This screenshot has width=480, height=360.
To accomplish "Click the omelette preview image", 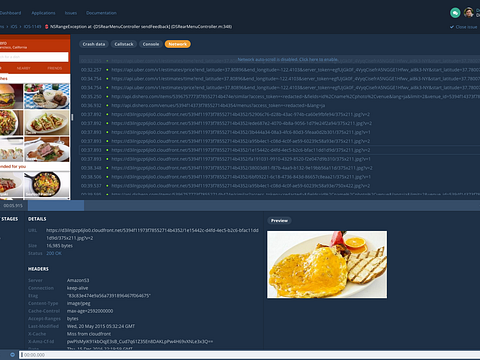I will click(327, 264).
